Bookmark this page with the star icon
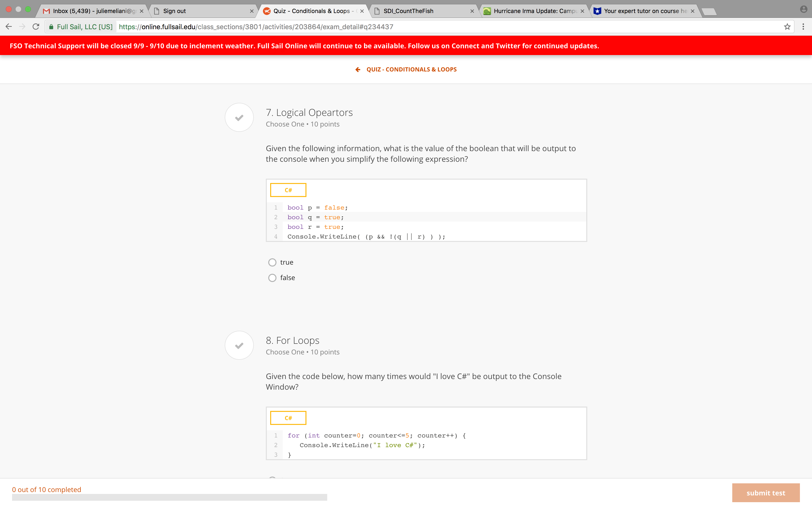Image resolution: width=812 pixels, height=507 pixels. tap(787, 27)
